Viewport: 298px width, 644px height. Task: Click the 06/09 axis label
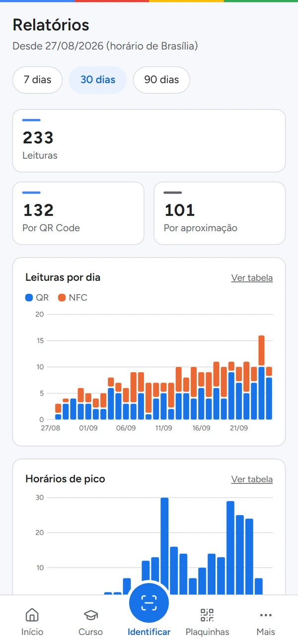pyautogui.click(x=126, y=428)
